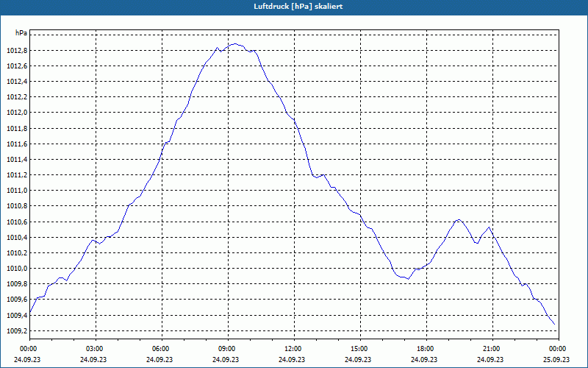The height and width of the screenshot is (368, 588).
Task: Select the 1010,8 y-axis label
Action: pos(17,206)
